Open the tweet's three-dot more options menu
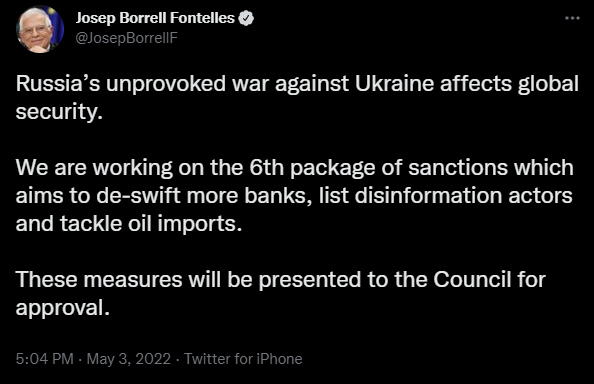Viewport: 594px width, 384px height. click(x=572, y=18)
